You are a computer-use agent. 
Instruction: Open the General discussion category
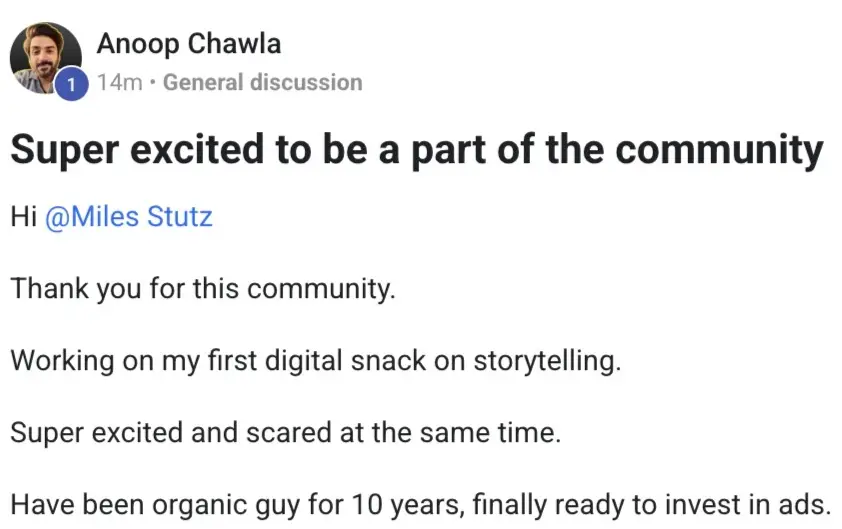tap(262, 82)
